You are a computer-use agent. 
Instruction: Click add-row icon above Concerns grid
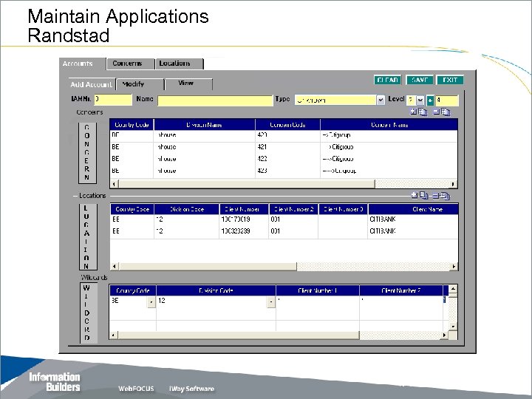[x=415, y=112]
